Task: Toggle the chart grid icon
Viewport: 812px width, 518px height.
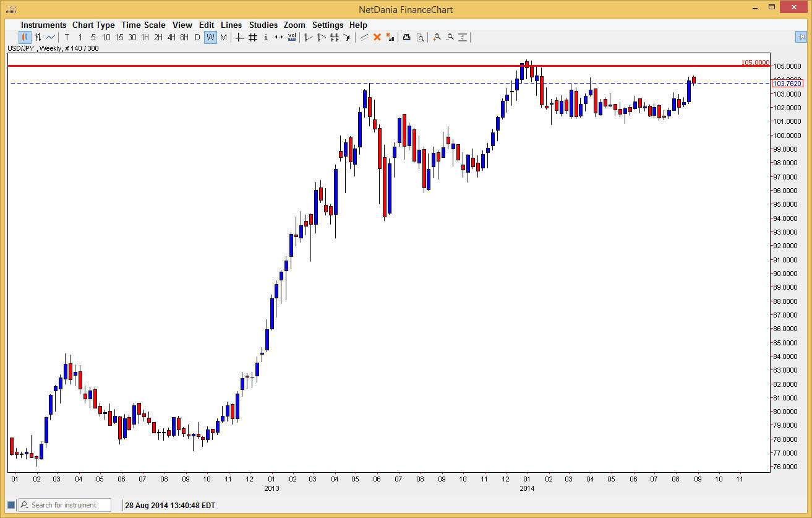Action: point(253,37)
